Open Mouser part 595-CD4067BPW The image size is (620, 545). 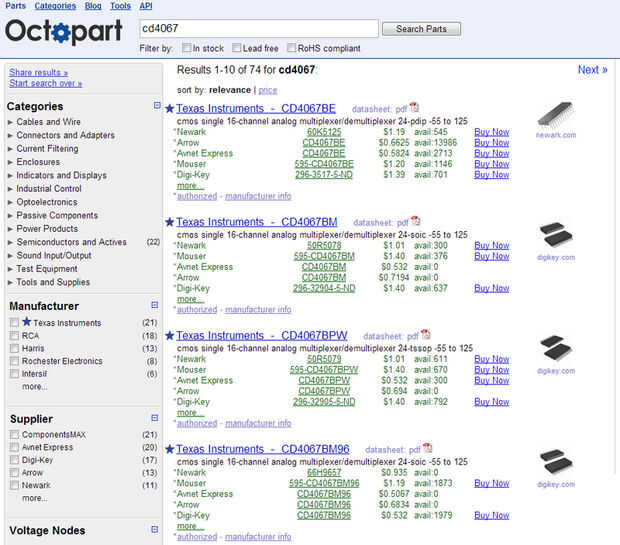pos(324,370)
